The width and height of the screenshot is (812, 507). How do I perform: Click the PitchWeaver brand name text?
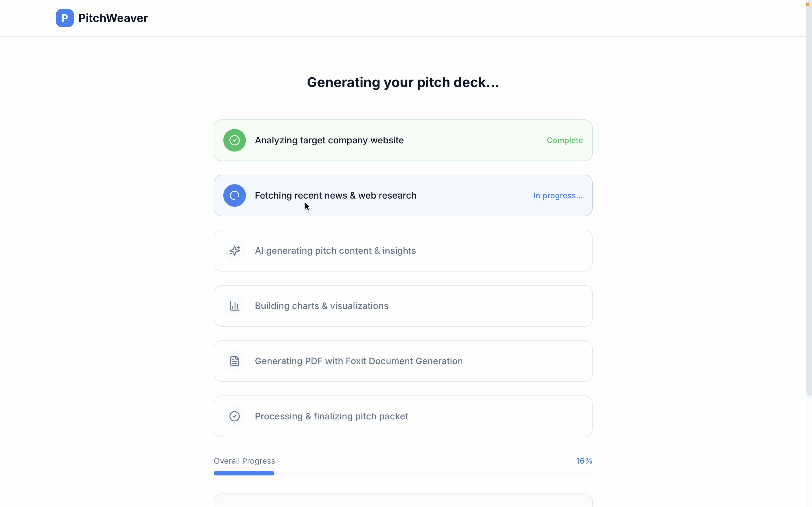pyautogui.click(x=113, y=18)
